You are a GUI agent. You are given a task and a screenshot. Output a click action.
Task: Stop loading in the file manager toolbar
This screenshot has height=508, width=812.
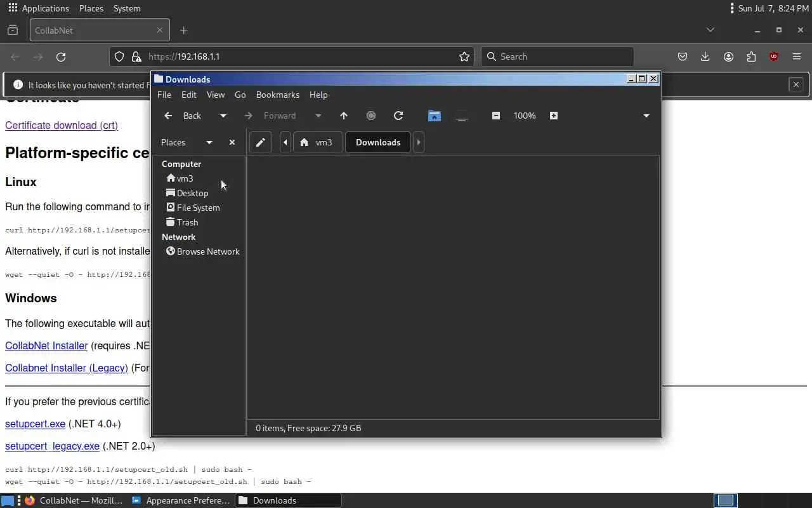(x=371, y=116)
